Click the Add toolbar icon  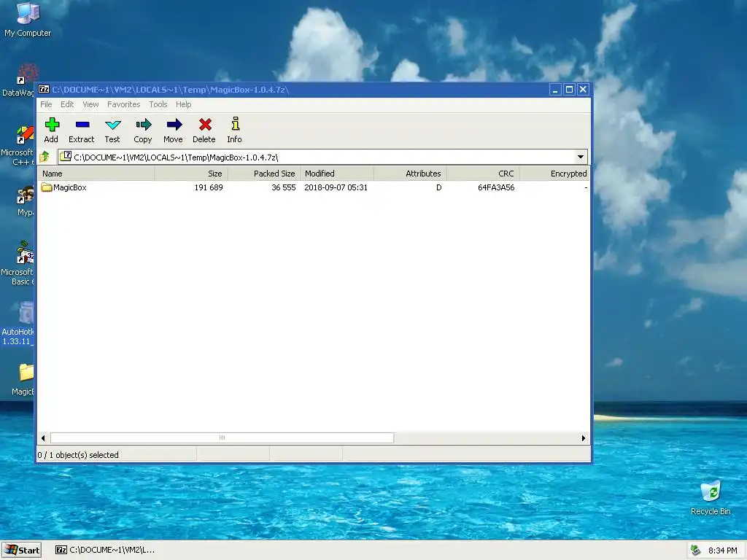[x=52, y=125]
